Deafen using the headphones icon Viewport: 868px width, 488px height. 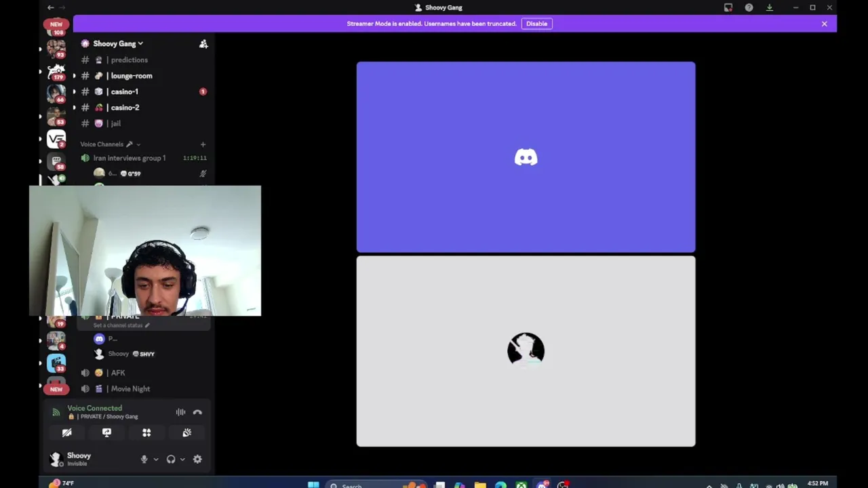tap(171, 459)
